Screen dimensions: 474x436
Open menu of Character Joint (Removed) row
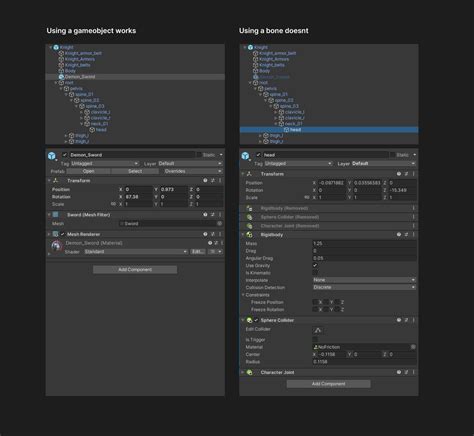[414, 226]
